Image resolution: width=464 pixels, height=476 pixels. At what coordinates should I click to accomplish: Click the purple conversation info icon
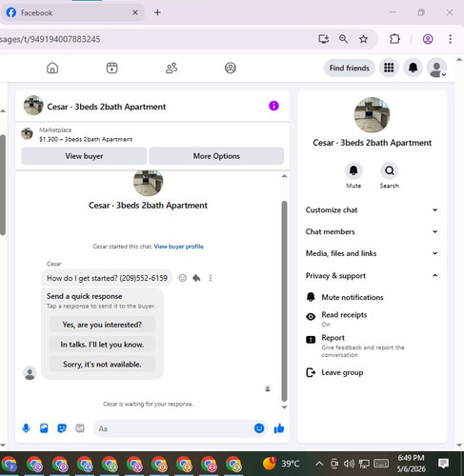(x=273, y=106)
